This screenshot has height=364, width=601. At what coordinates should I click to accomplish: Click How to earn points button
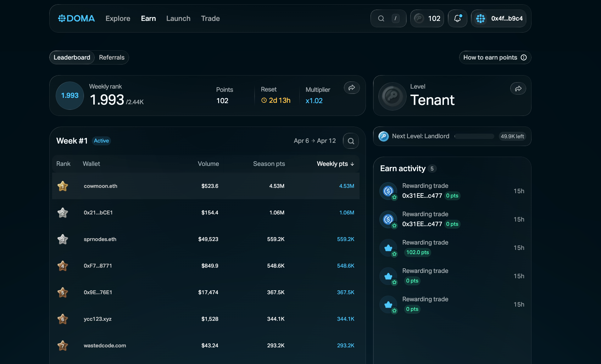[495, 57]
